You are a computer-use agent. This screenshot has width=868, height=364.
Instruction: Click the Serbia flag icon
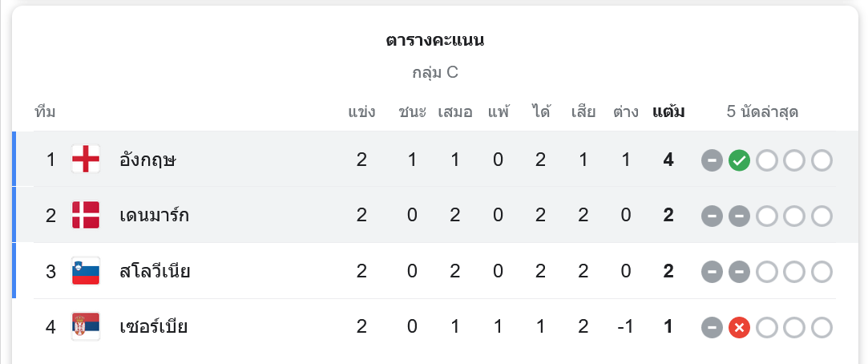click(x=86, y=327)
